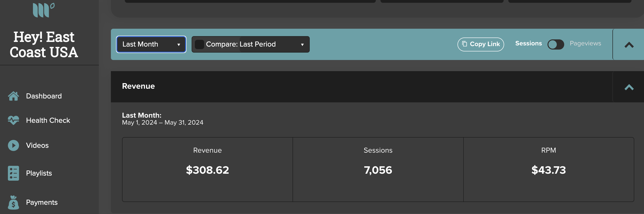Screen dimensions: 644x214
Task: Collapse the filter bar chevron
Action: click(x=629, y=45)
